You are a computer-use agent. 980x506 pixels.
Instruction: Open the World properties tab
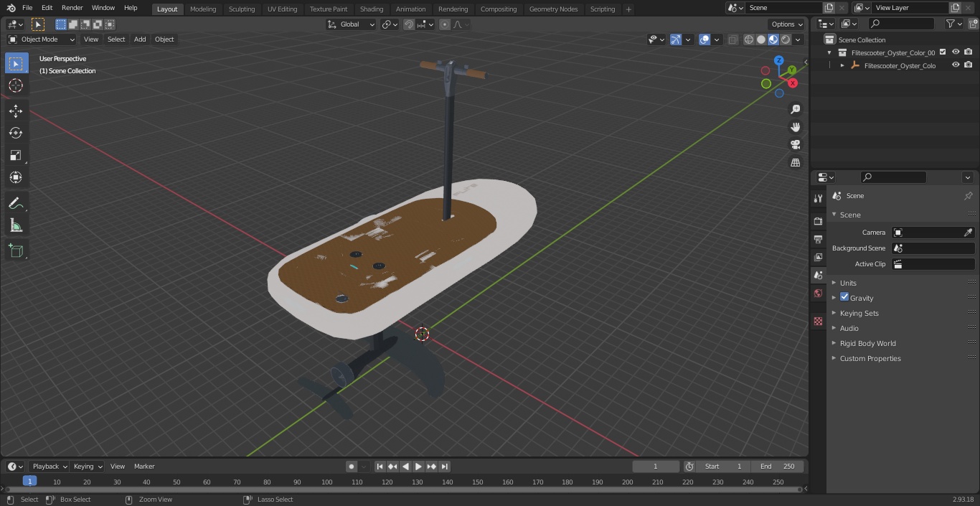818,293
